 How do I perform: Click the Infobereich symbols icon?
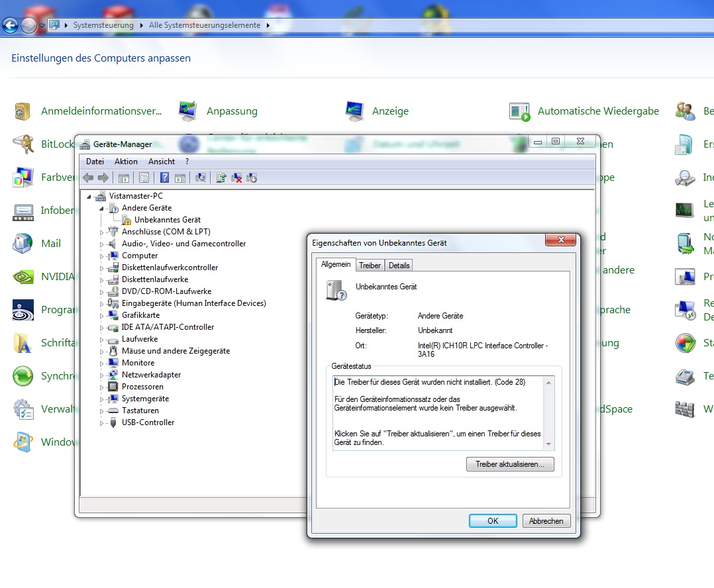(x=23, y=213)
